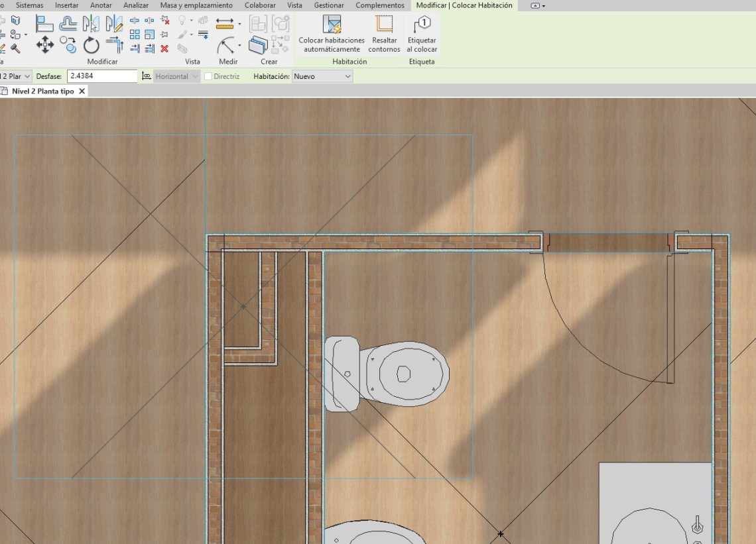Select the Align tool in Modificar
Viewport: 756px width, 544px height.
point(44,25)
